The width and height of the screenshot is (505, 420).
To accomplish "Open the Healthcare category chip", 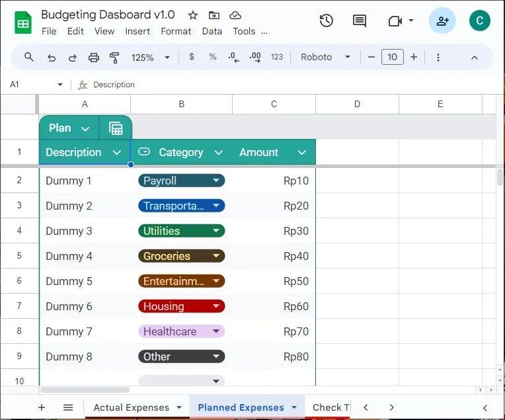I will click(181, 331).
